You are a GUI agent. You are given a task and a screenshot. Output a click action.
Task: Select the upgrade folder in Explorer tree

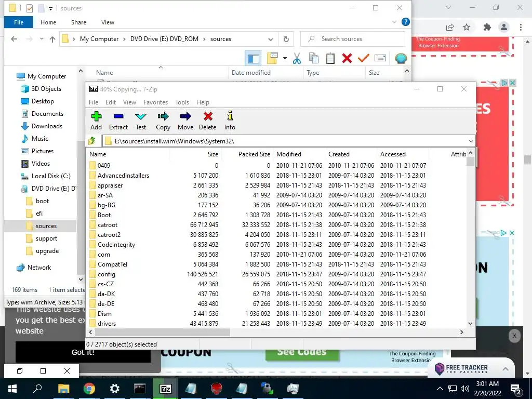[x=47, y=251]
